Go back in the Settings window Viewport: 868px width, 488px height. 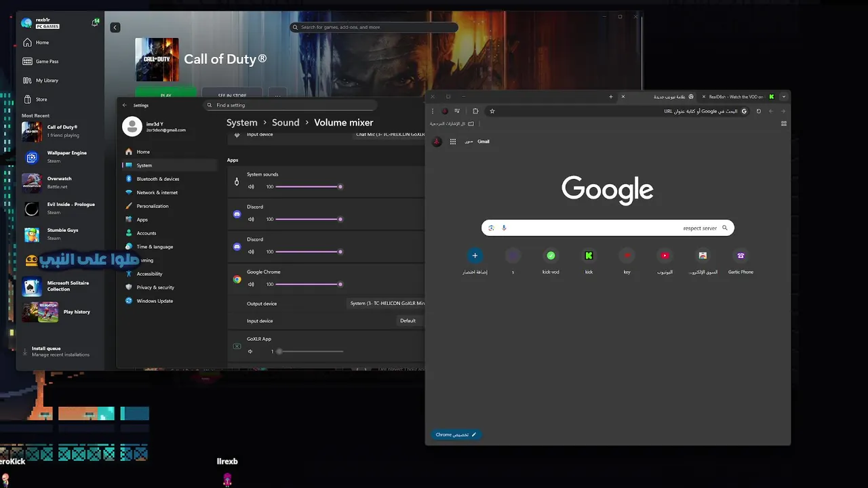coord(124,105)
